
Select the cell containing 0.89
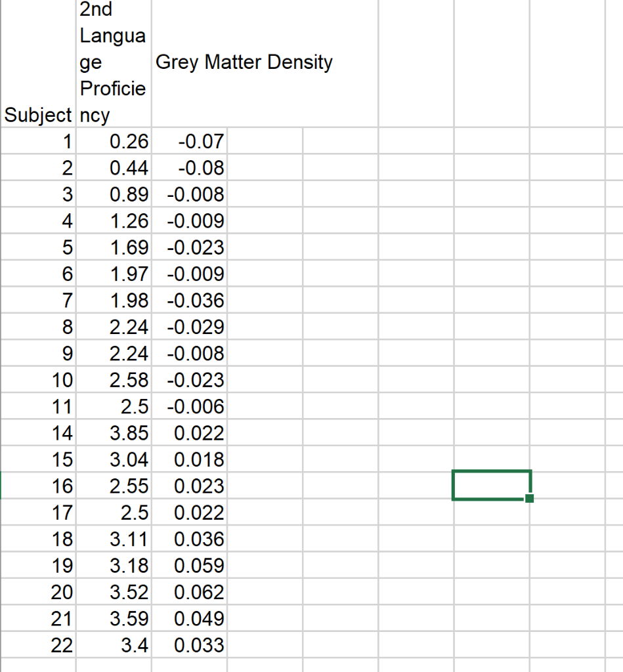coord(131,194)
